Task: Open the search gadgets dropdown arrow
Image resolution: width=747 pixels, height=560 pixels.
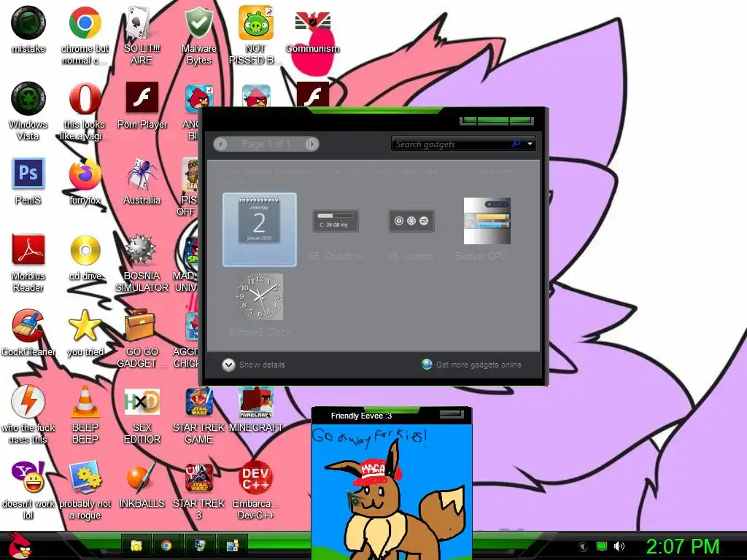Action: pos(530,144)
